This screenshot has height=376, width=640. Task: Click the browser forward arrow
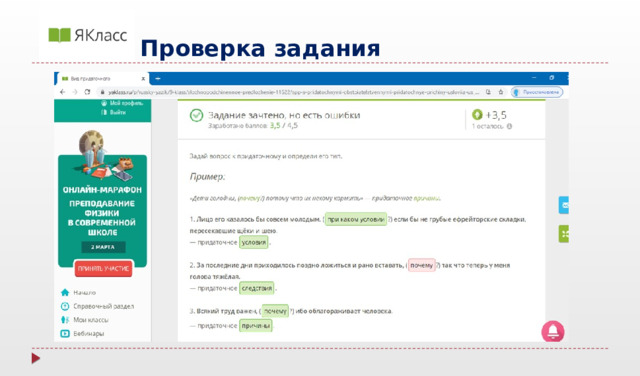75,92
